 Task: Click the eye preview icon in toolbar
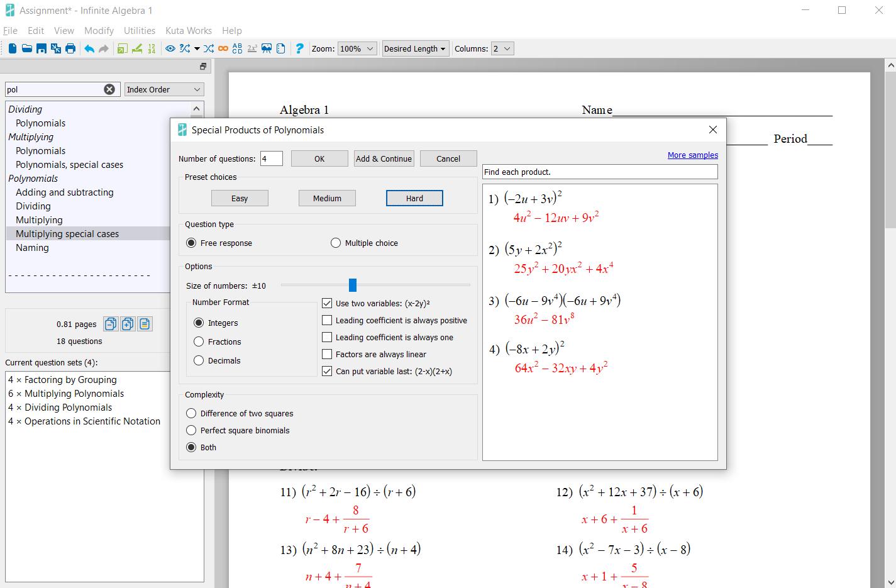pyautogui.click(x=170, y=48)
